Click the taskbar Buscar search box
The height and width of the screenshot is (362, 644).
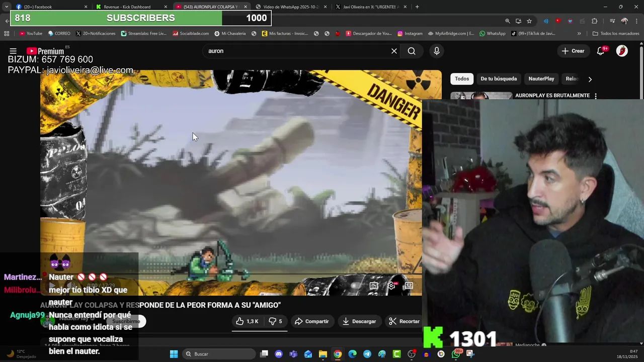(x=218, y=354)
